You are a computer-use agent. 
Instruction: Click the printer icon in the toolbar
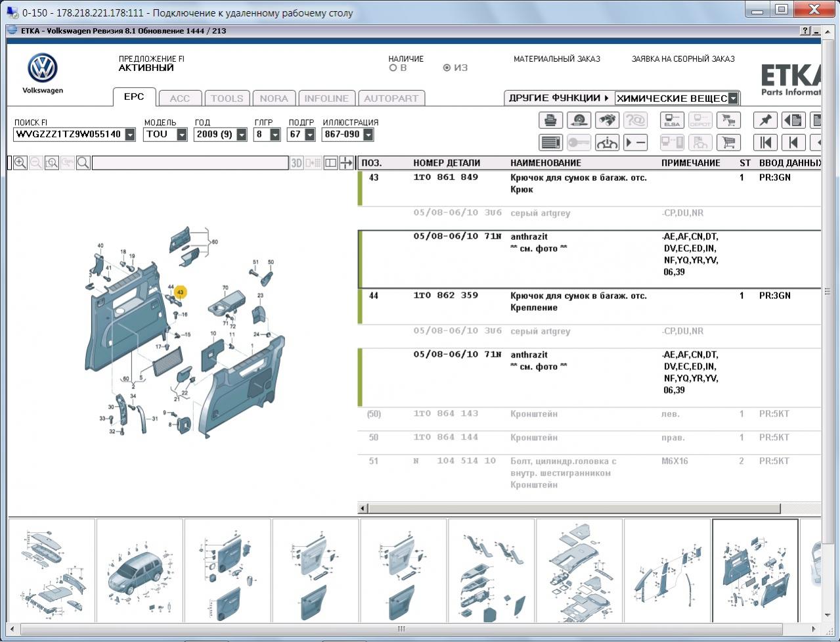[x=550, y=120]
